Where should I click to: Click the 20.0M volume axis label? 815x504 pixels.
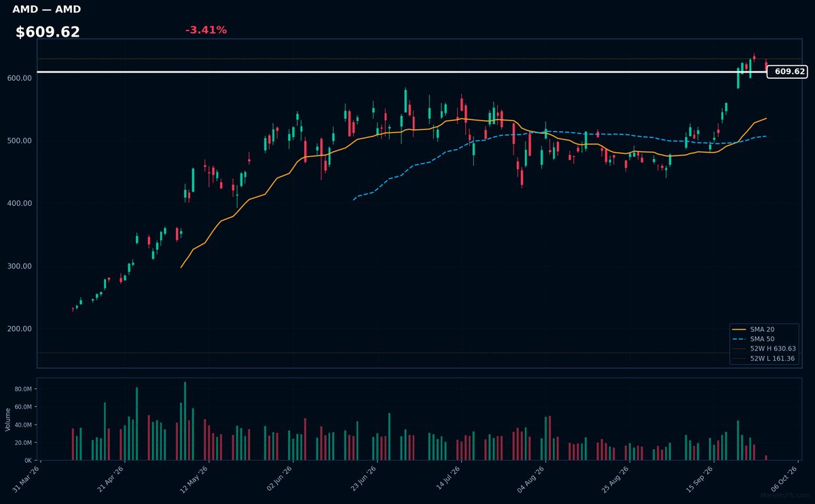pyautogui.click(x=22, y=443)
